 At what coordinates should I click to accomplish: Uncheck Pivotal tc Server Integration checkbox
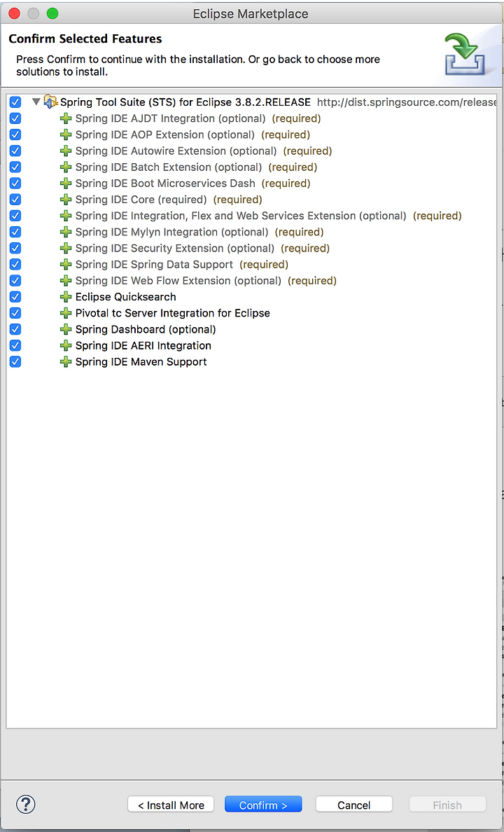click(x=15, y=313)
